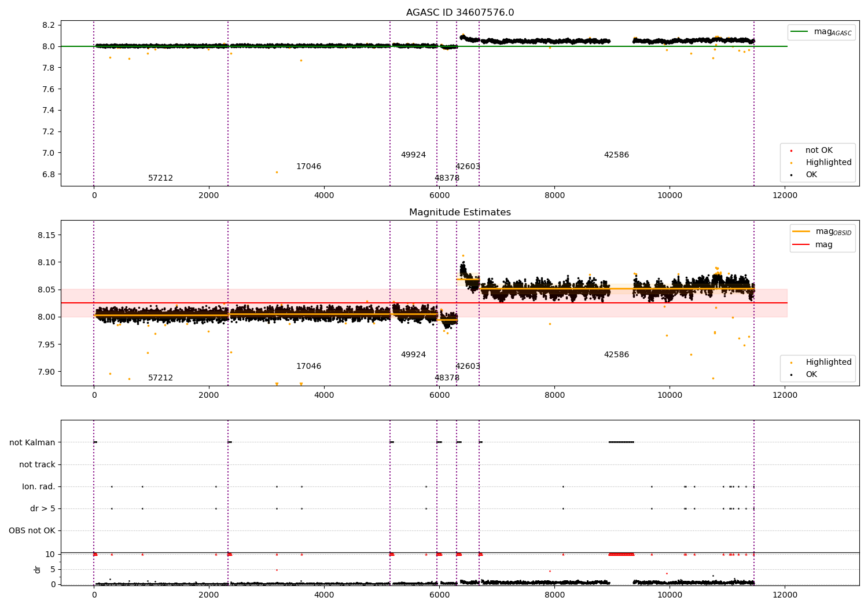Click OBSID label 48378 in Magnitude Estimates plot
The image size is (868, 608).
pos(447,378)
